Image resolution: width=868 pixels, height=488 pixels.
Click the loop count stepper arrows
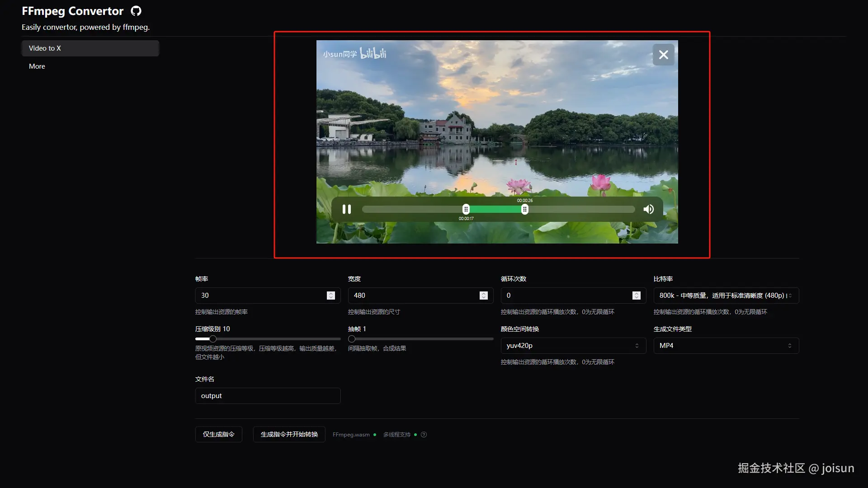click(x=636, y=296)
